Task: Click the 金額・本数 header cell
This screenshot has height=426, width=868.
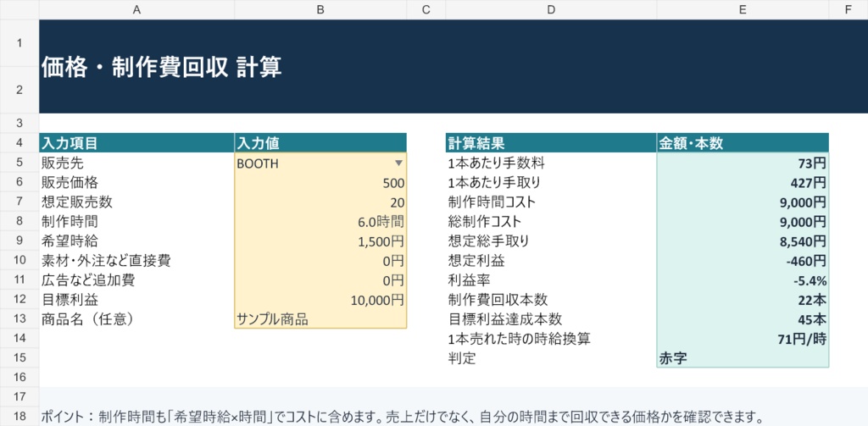Action: click(x=743, y=143)
